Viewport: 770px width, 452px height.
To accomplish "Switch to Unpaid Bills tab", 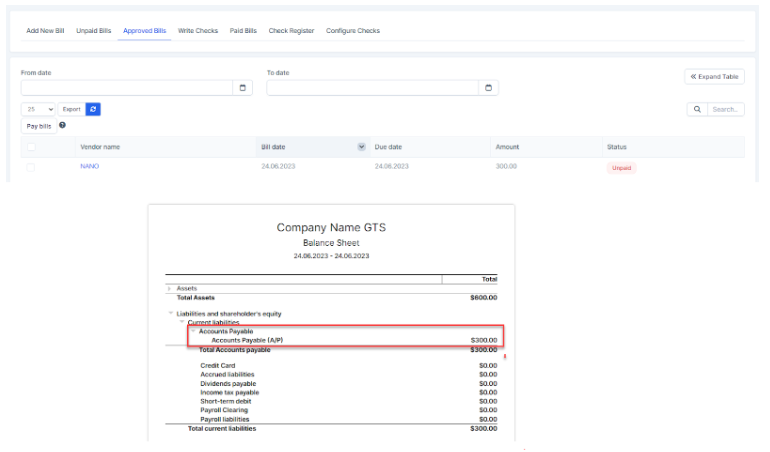I will [94, 30].
